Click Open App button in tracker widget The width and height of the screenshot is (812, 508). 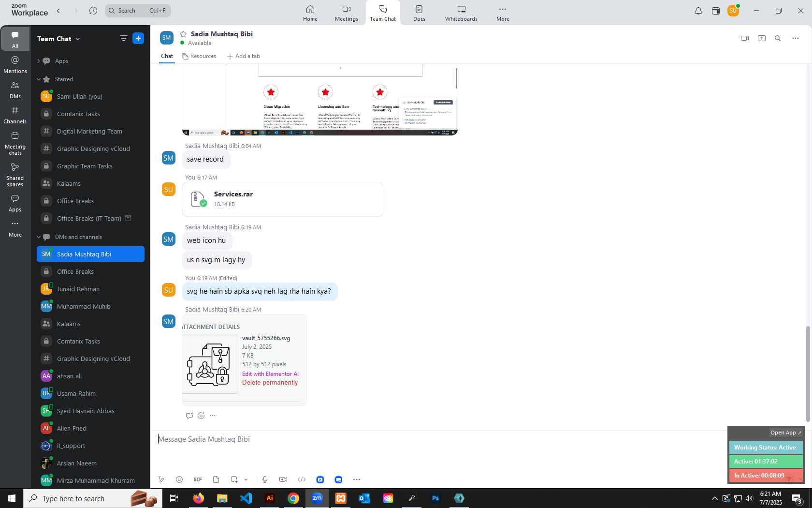pyautogui.click(x=786, y=433)
